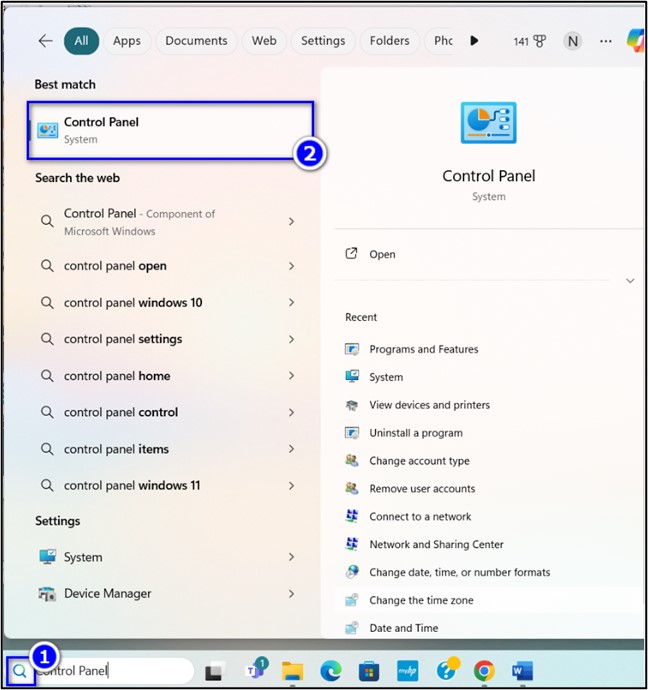Viewport: 648px width, 690px height.
Task: Expand arrow for Device Manager result
Action: click(x=291, y=594)
